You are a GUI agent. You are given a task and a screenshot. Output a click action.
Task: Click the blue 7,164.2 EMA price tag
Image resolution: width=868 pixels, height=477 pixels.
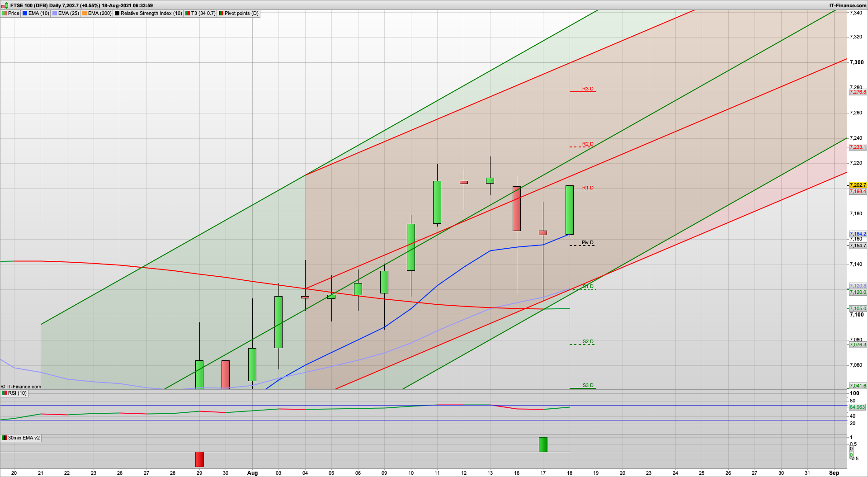tap(858, 234)
